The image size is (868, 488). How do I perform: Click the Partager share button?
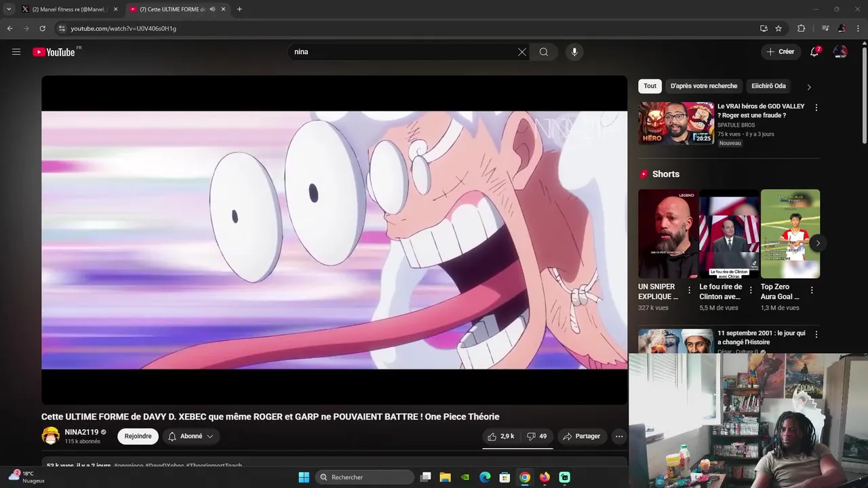(582, 436)
